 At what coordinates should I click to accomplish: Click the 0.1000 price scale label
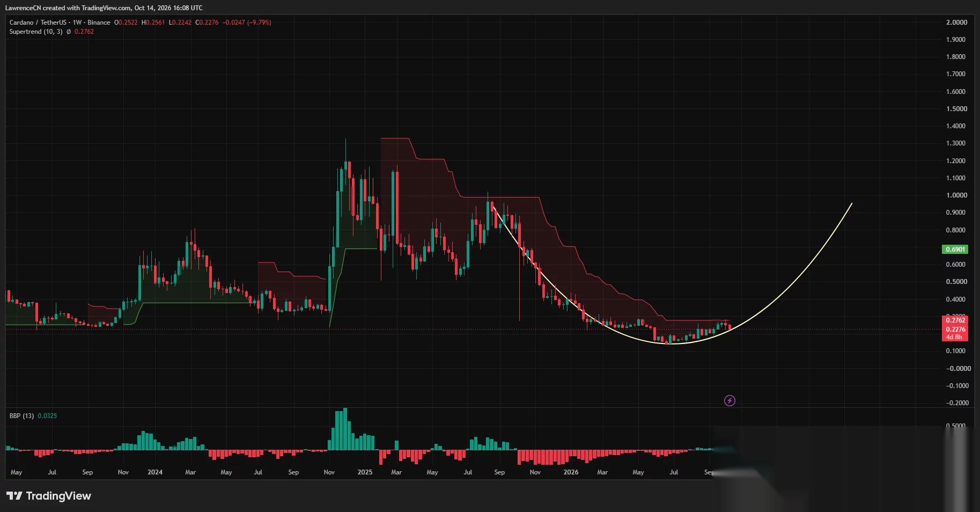click(x=956, y=351)
